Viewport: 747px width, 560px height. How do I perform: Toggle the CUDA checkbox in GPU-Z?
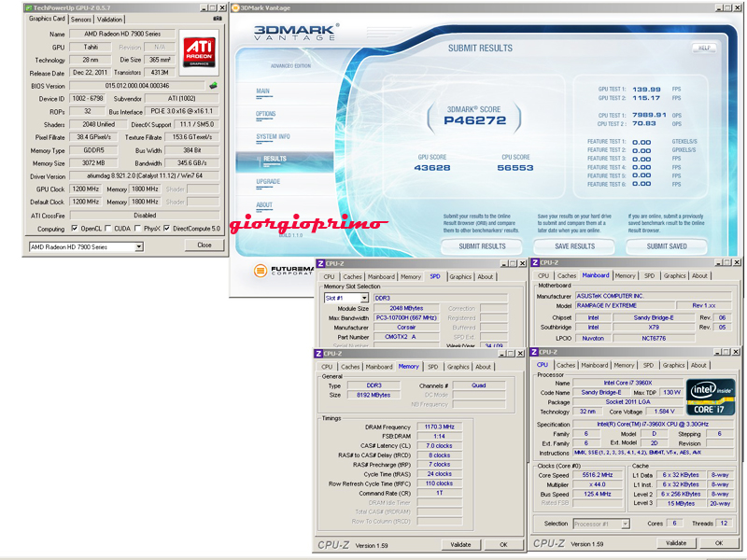click(x=108, y=228)
